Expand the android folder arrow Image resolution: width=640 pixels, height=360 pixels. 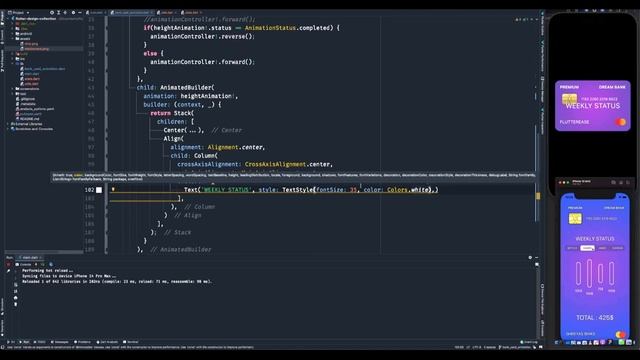13,33
